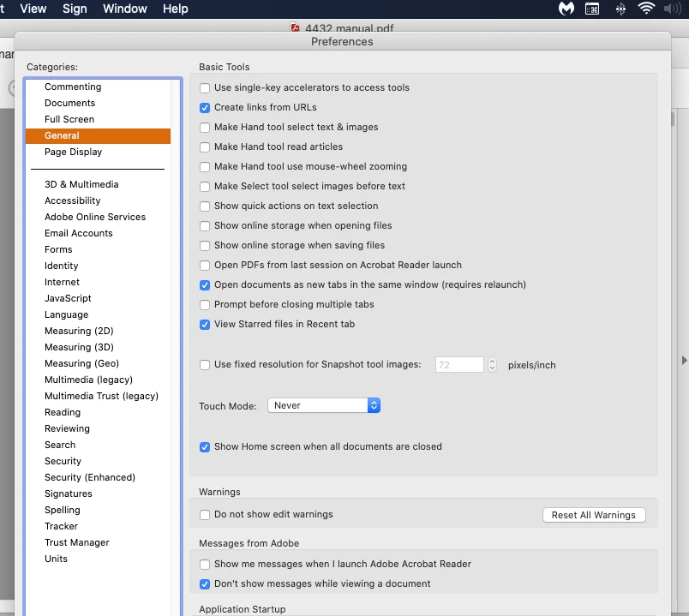Screen dimensions: 689x616
Task: Uncheck Create links from URLs
Action: 205,108
